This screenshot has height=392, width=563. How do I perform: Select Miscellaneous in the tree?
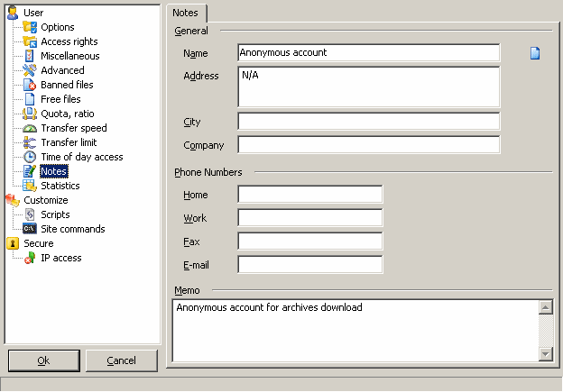point(70,56)
